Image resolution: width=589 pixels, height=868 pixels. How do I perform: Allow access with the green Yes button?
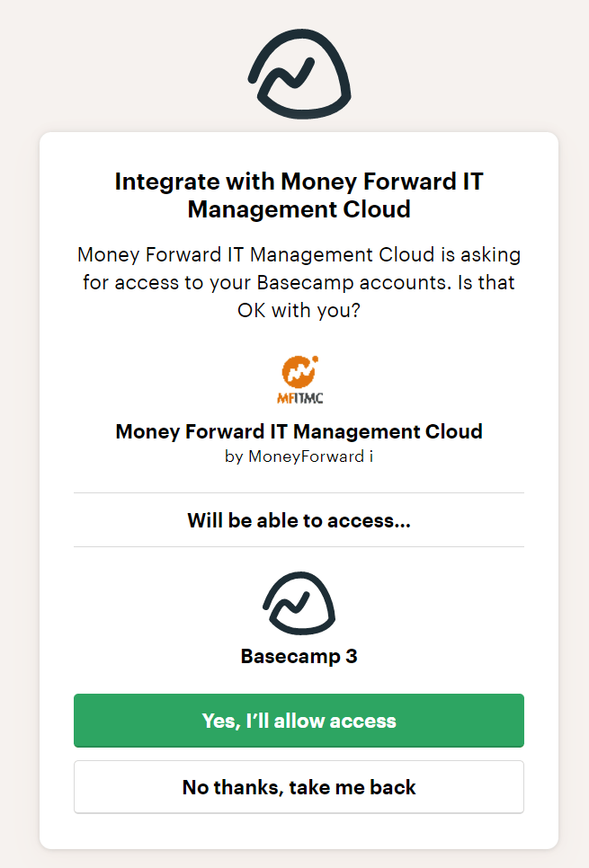tap(299, 721)
